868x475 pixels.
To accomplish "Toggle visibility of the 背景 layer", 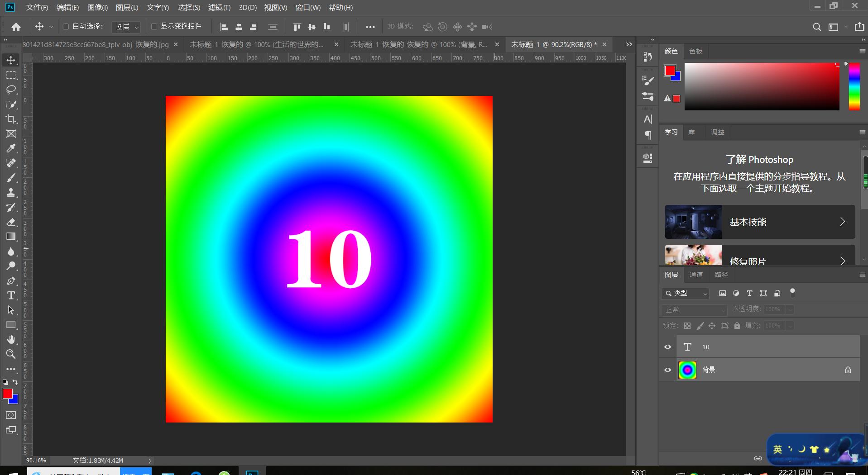I will pos(667,370).
